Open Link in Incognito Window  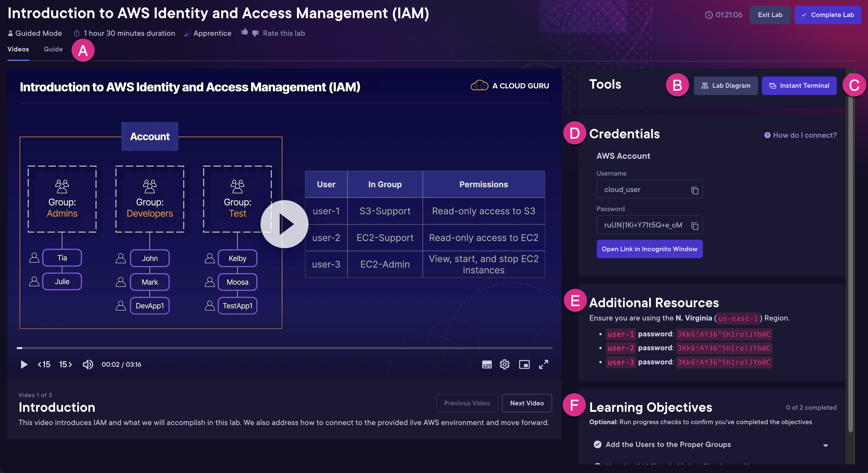tap(650, 249)
